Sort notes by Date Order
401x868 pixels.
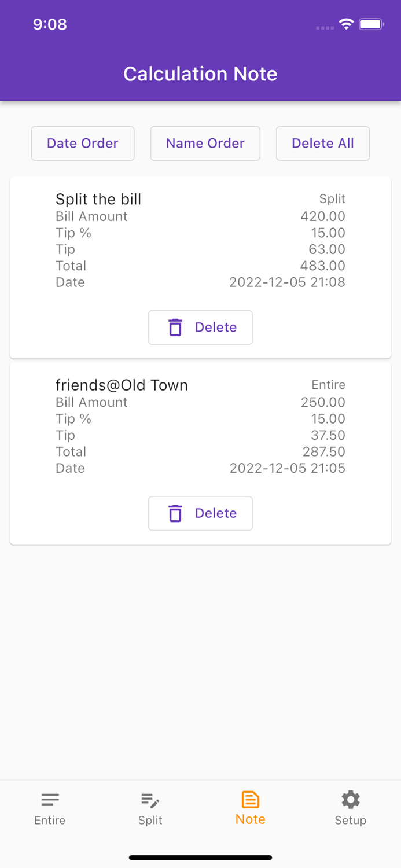[x=83, y=144]
